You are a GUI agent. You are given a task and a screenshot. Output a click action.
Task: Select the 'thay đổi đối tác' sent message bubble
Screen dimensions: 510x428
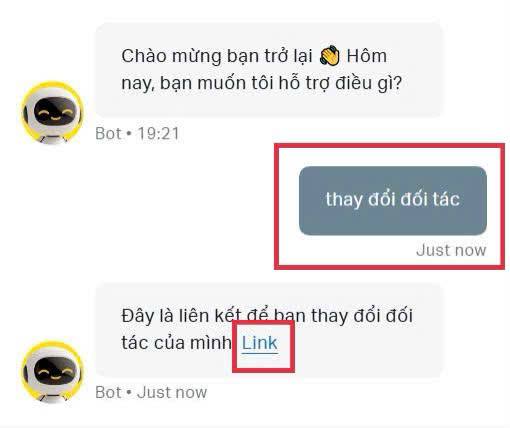tap(393, 200)
